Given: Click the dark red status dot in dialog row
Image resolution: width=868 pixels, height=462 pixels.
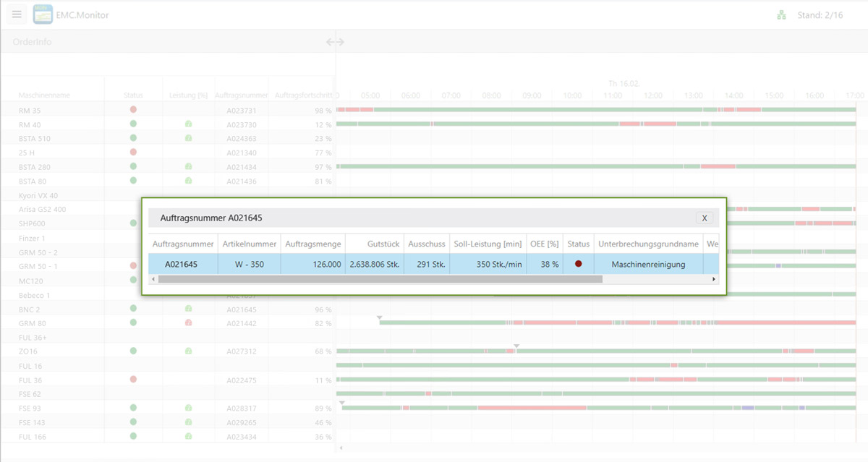Looking at the screenshot, I should [578, 264].
